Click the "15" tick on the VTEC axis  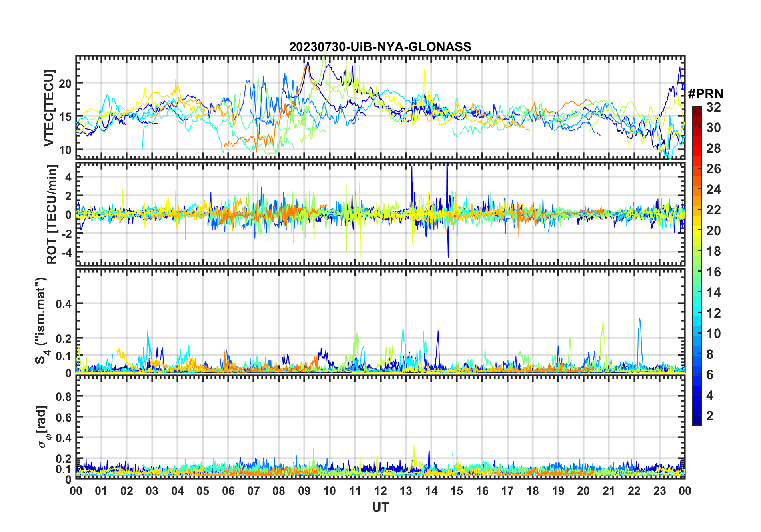(65, 117)
